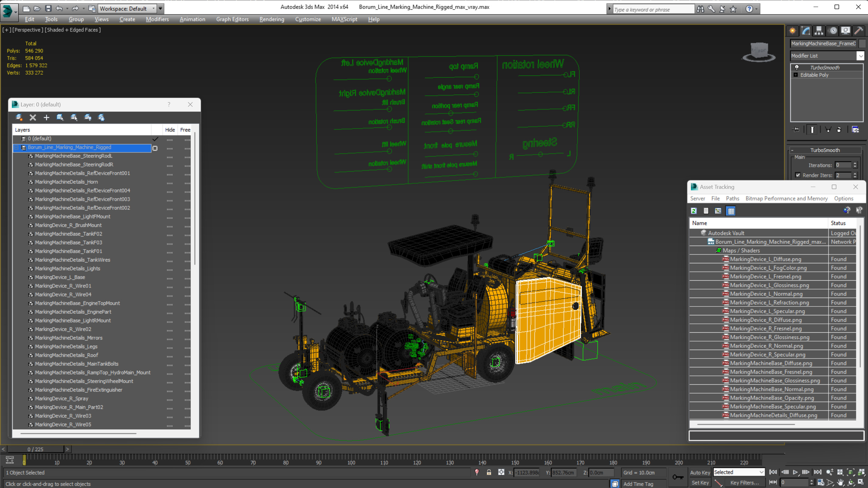Click the Pin Stack icon below modifier stack
Image resolution: width=868 pixels, height=488 pixels.
coord(796,129)
